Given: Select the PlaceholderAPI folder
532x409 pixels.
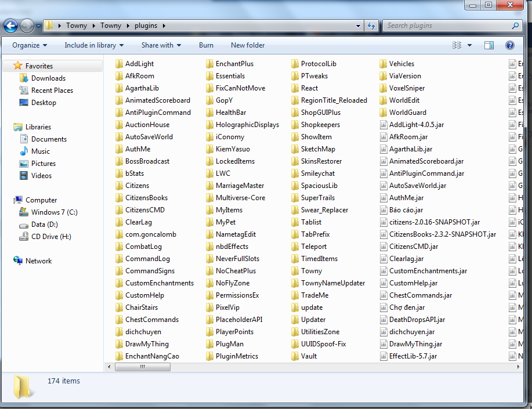Looking at the screenshot, I should point(234,320).
